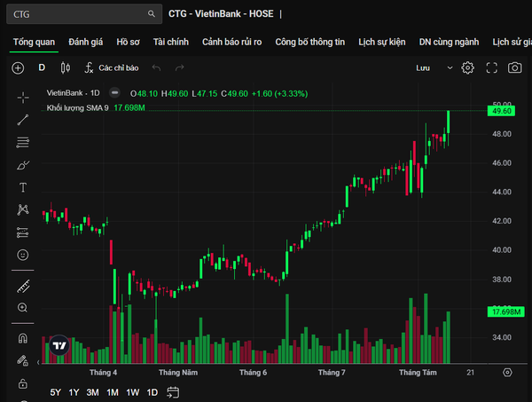Screen dimensions: 532x402
Task: Open the emoji icons tool
Action: click(x=23, y=255)
